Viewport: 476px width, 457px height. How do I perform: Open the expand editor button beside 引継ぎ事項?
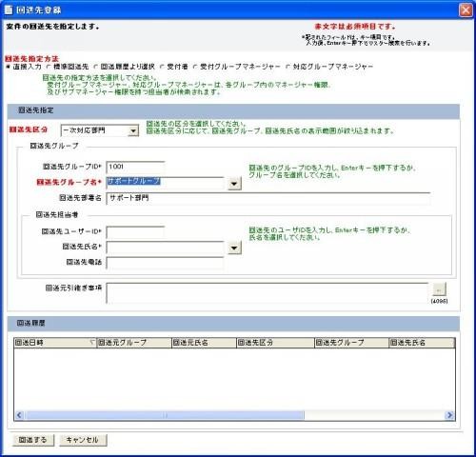439,289
